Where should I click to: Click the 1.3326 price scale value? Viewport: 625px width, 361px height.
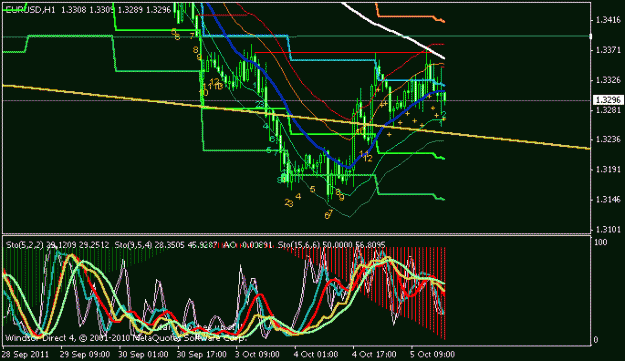(608, 80)
